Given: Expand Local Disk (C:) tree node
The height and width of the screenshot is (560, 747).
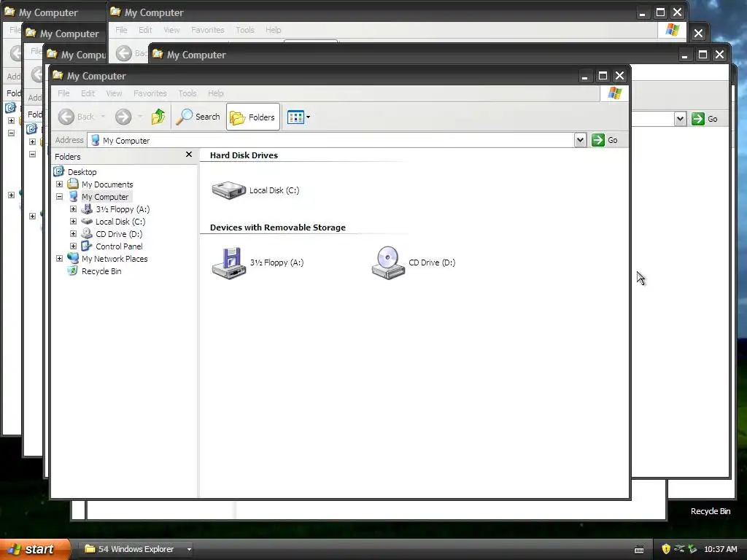Looking at the screenshot, I should pos(74,222).
